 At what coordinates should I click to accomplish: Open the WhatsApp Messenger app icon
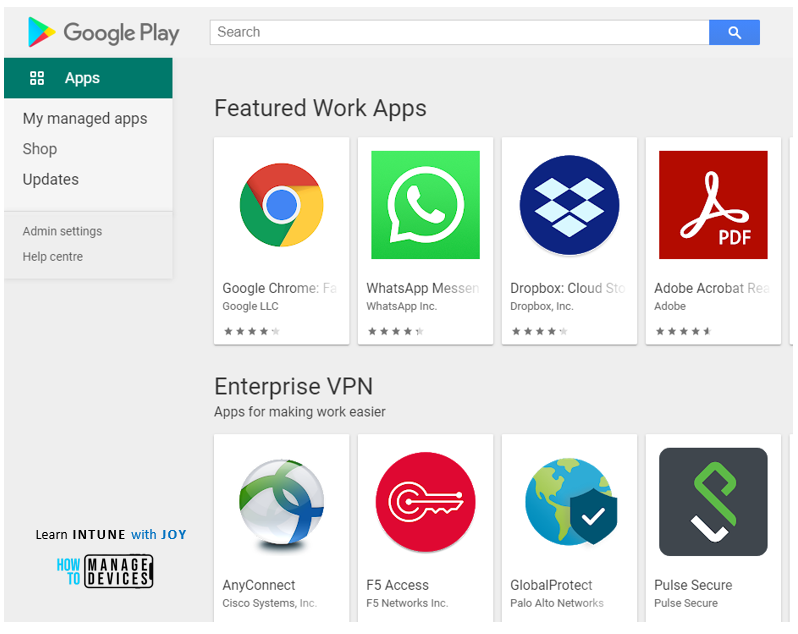[x=425, y=205]
